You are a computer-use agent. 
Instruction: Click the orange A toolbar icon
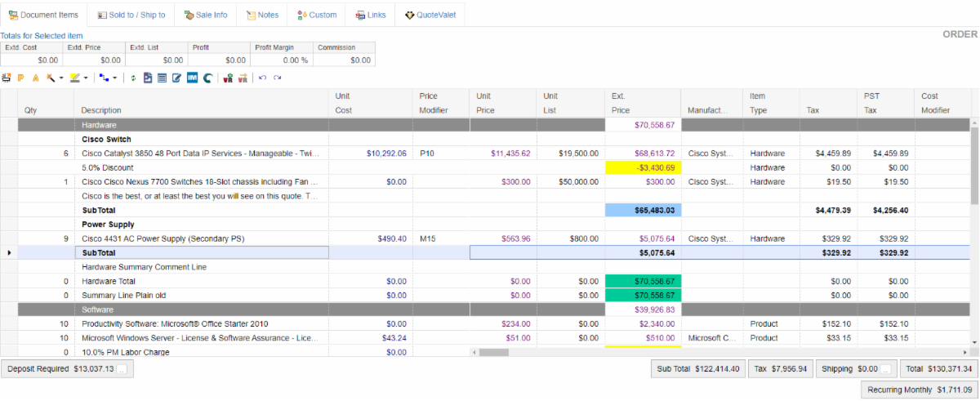click(35, 78)
